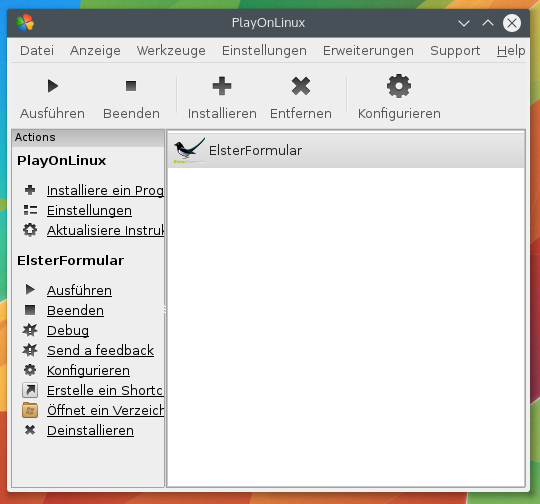The width and height of the screenshot is (540, 504).
Task: Click the PlayOnLinux clover logo in title bar
Action: pyautogui.click(x=25, y=23)
